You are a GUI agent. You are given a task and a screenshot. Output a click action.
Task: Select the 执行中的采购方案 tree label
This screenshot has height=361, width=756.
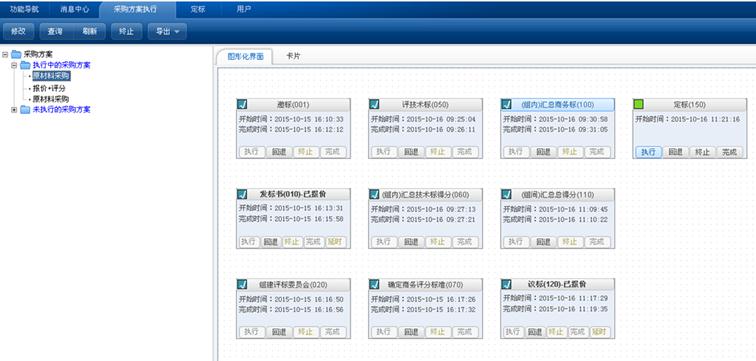61,65
